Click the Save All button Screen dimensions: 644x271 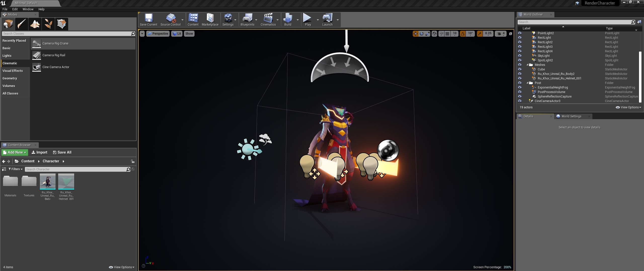pyautogui.click(x=62, y=152)
